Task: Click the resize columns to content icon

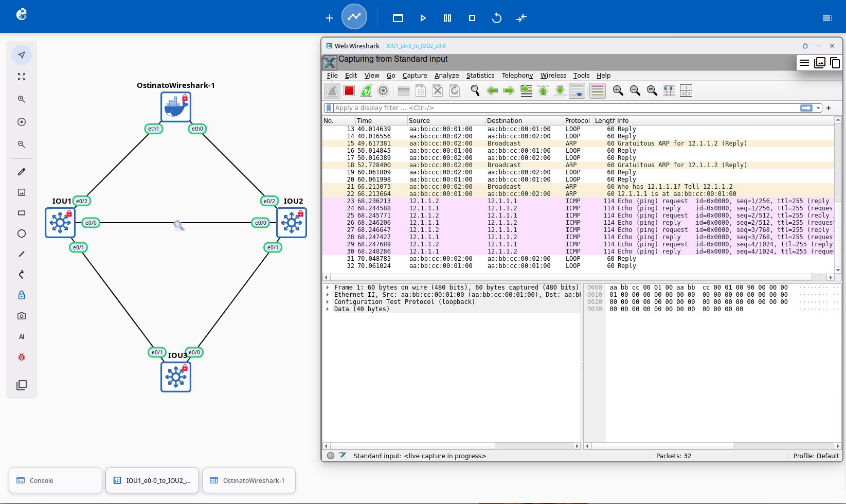Action: coord(669,91)
